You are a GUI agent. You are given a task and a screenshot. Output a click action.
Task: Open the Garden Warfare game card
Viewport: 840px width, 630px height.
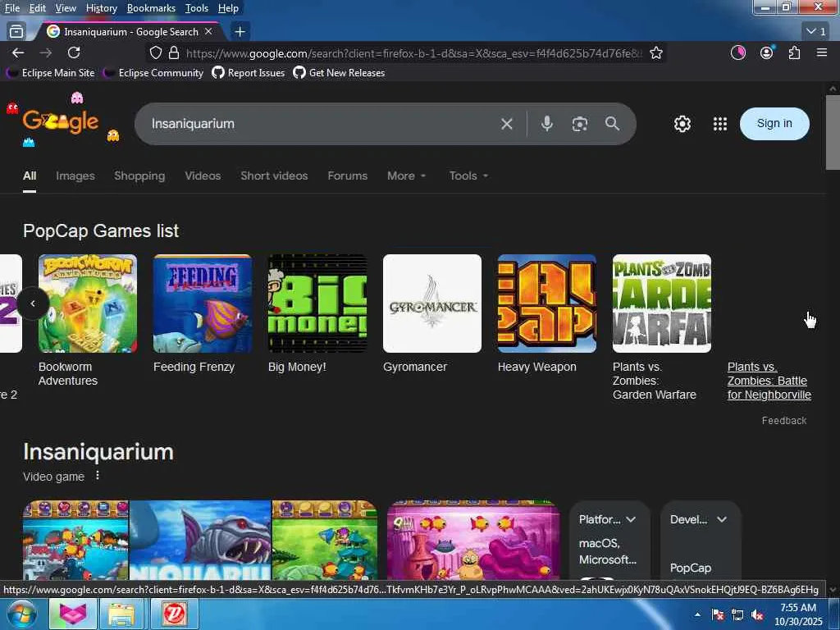(x=662, y=328)
